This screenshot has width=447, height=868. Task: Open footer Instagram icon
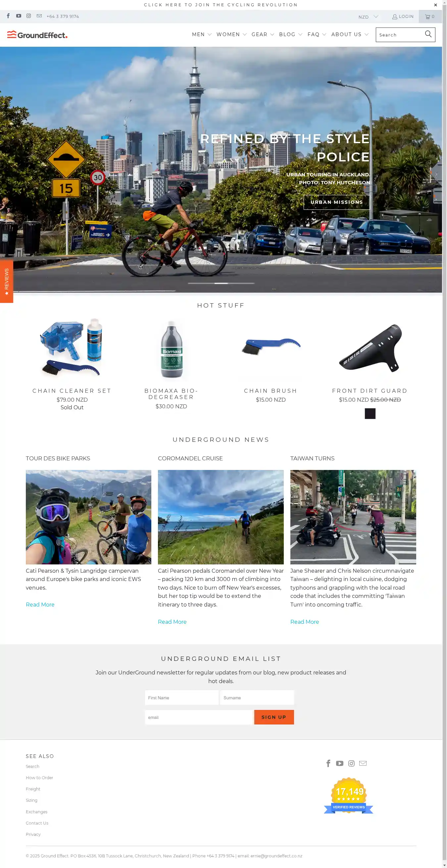(351, 763)
